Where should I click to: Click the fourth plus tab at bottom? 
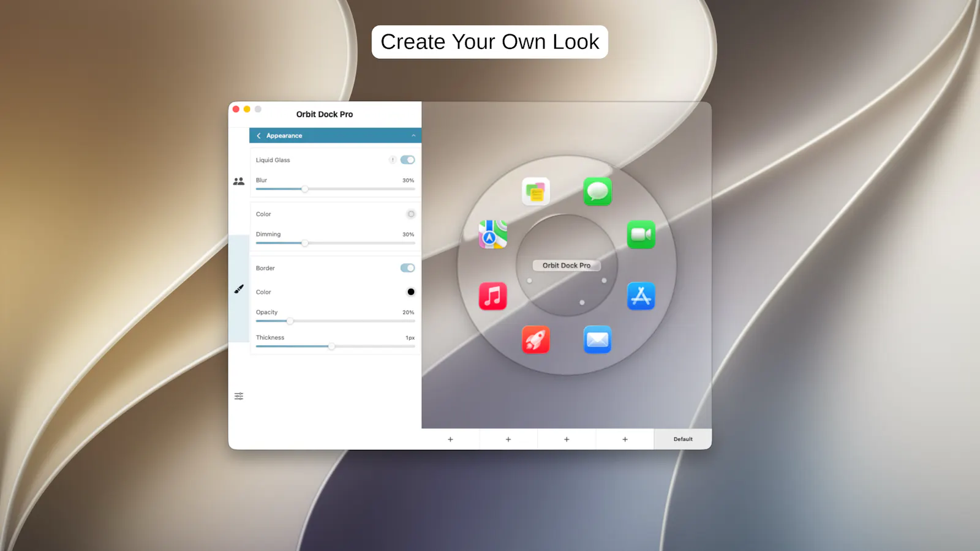(625, 440)
